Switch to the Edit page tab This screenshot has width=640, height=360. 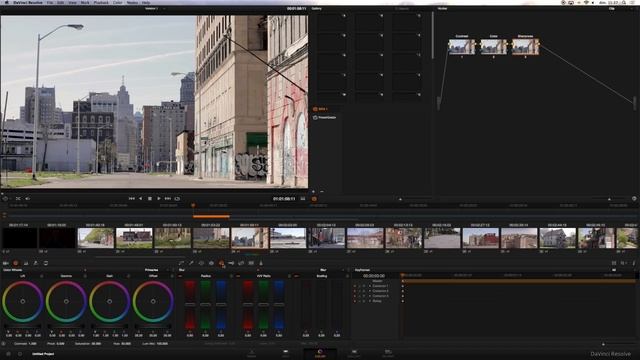(285, 353)
